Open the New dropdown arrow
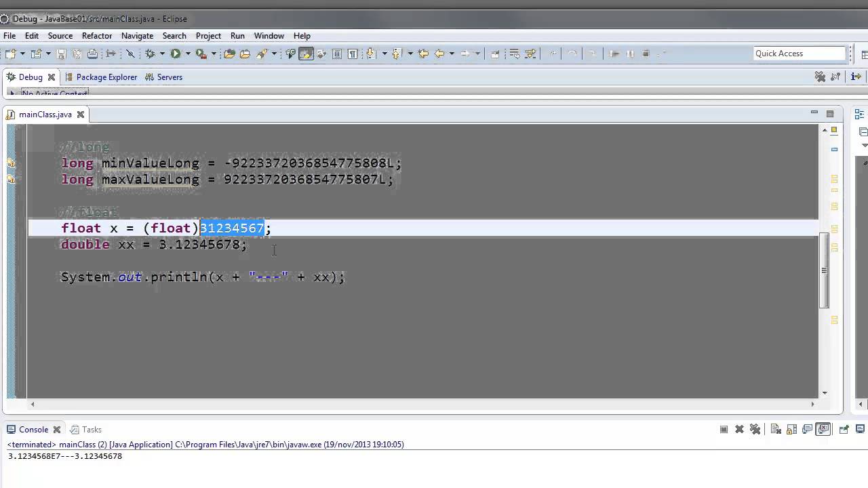Screen dimensions: 868x488 click(x=22, y=54)
